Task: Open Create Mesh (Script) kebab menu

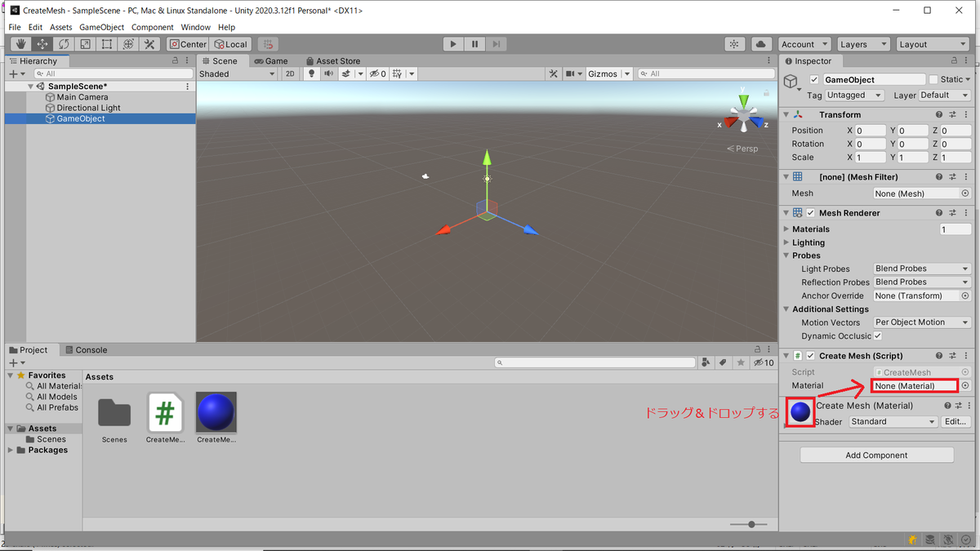Action: click(964, 356)
